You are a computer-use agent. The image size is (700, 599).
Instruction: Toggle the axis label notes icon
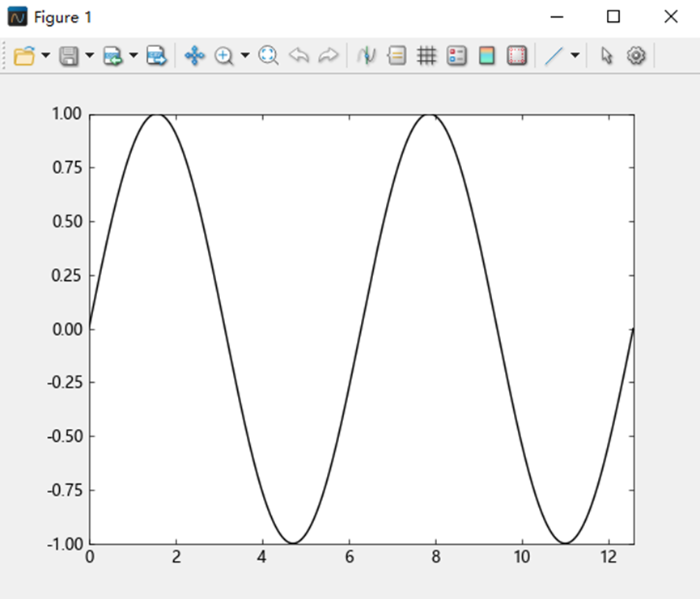pos(397,56)
